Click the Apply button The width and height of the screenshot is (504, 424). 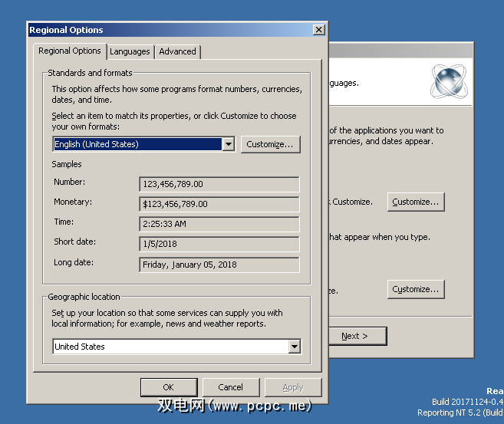293,387
